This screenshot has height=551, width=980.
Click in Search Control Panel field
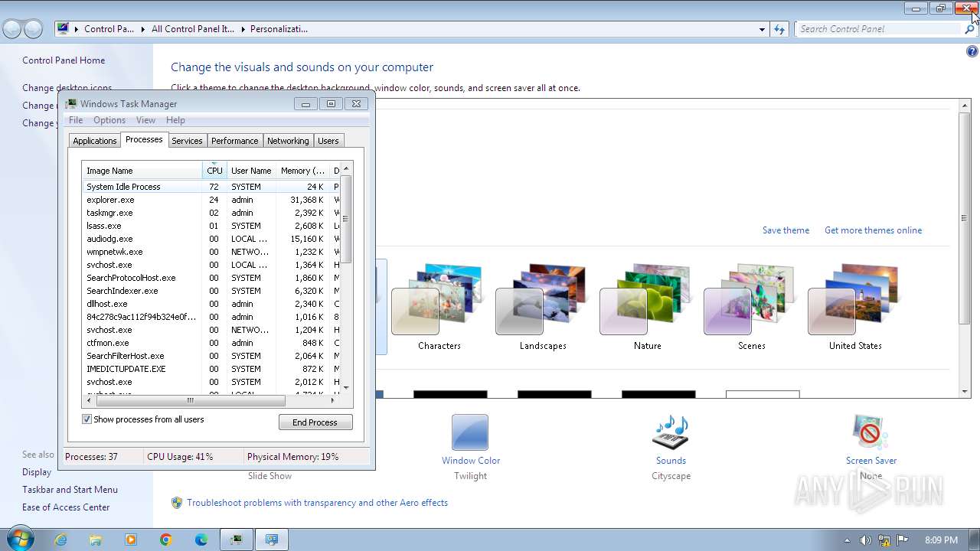click(x=878, y=29)
